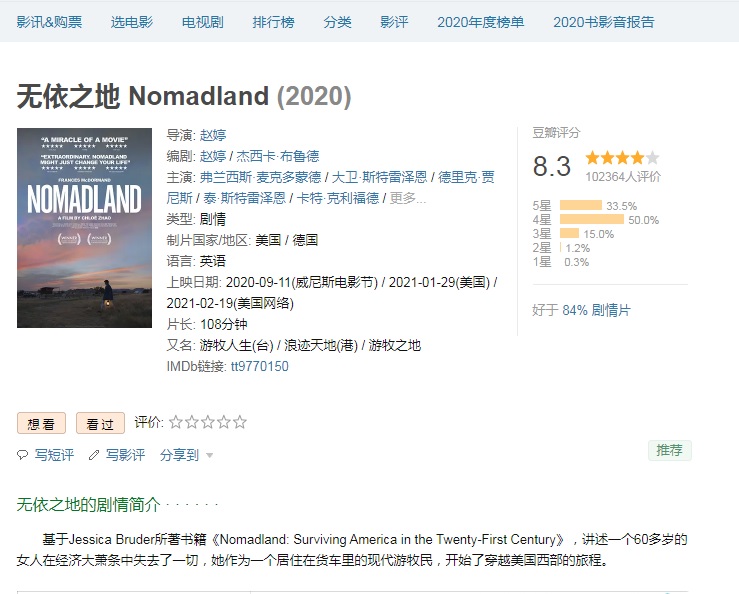
Task: Rate two stars under 评价
Action: pos(192,422)
